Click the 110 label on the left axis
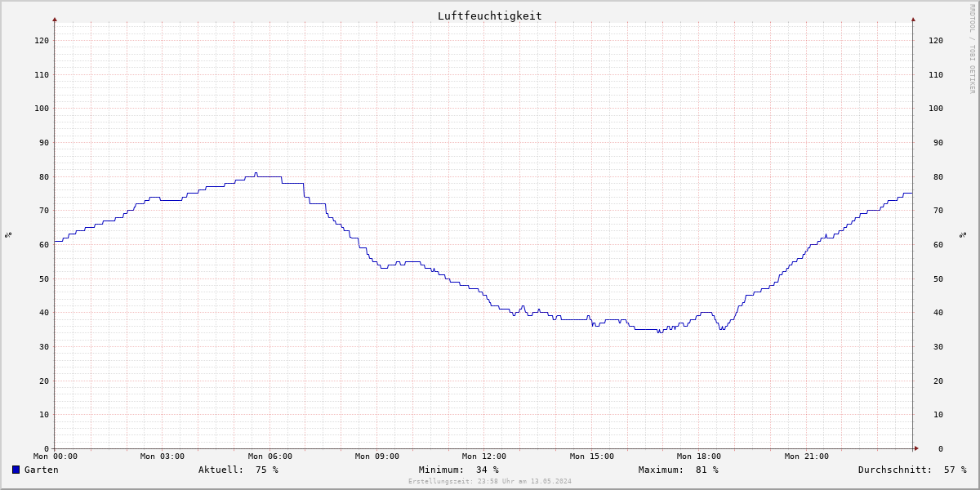The height and width of the screenshot is (490, 980). click(x=41, y=74)
